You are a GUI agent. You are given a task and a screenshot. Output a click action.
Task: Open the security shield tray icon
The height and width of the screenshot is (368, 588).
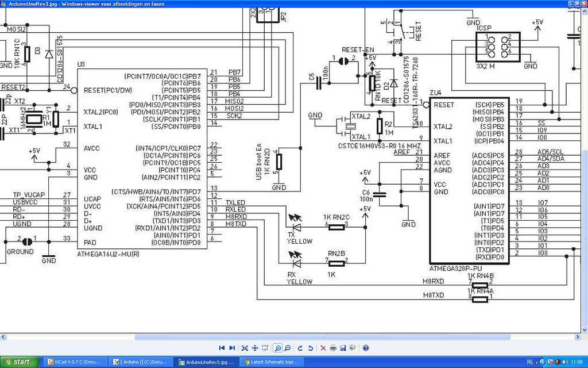pyautogui.click(x=550, y=362)
